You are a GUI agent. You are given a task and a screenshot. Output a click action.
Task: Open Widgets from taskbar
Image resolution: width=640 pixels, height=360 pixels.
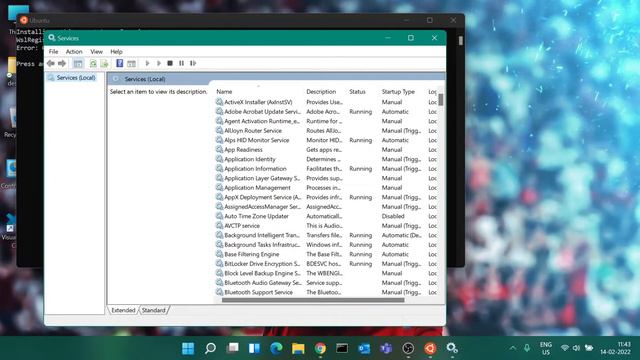pos(254,348)
